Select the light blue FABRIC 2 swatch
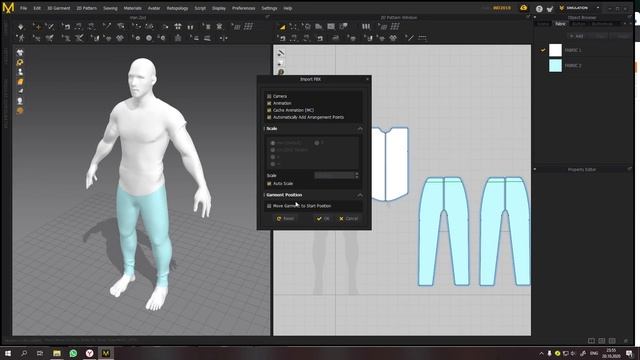 coord(555,65)
